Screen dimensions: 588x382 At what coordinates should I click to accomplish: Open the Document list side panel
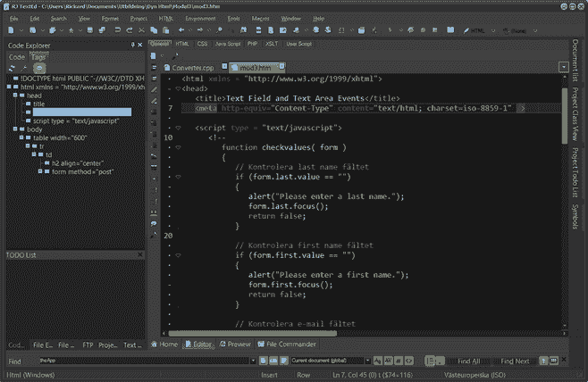[575, 61]
